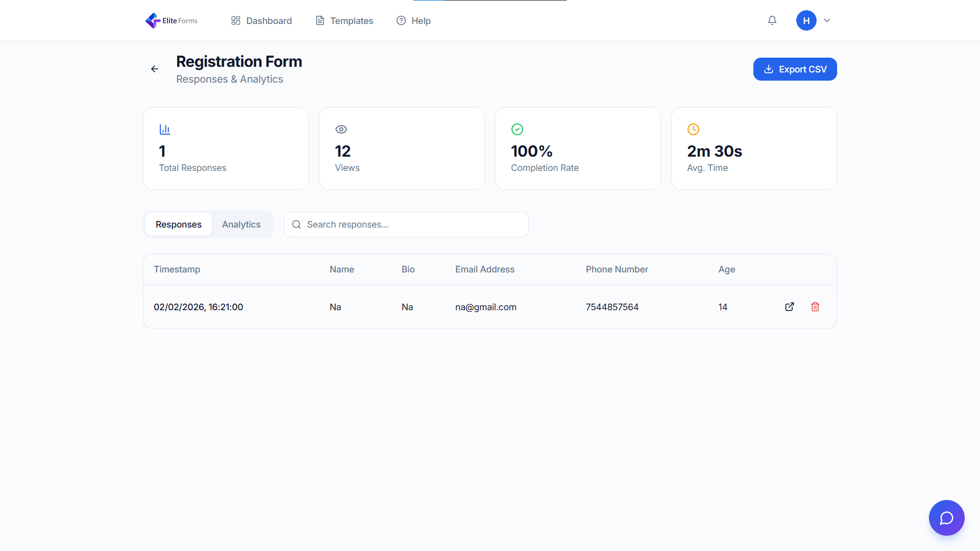980x551 pixels.
Task: Select the Templates document icon
Action: (x=321, y=20)
